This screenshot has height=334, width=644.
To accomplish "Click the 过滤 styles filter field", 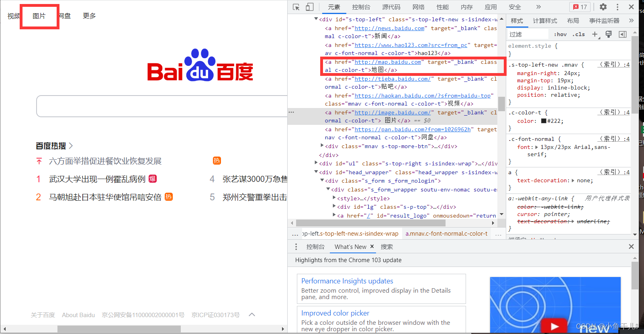I will click(x=528, y=34).
